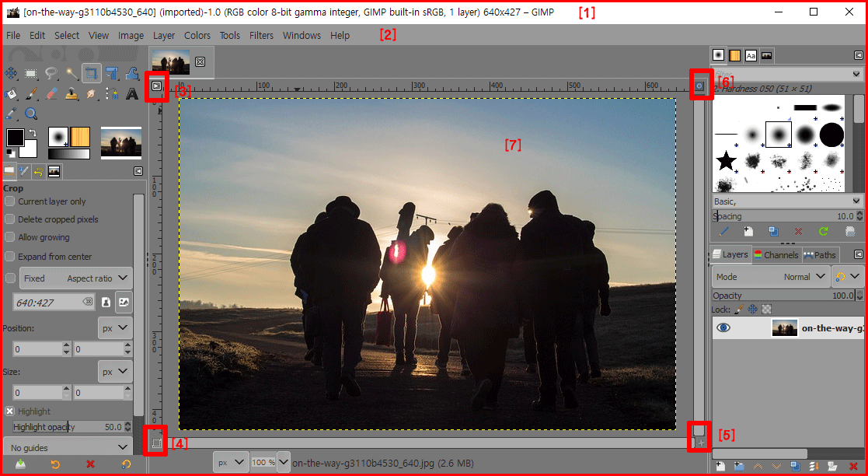Viewport: 868px width, 476px height.
Task: Select the Bucket Fill tool
Action: pos(11,93)
